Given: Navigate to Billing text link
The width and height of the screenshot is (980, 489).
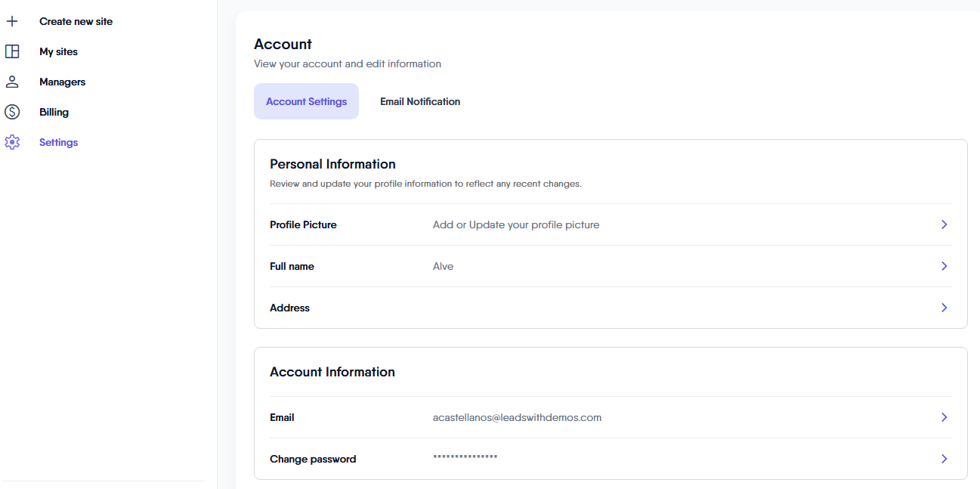Looking at the screenshot, I should point(54,112).
